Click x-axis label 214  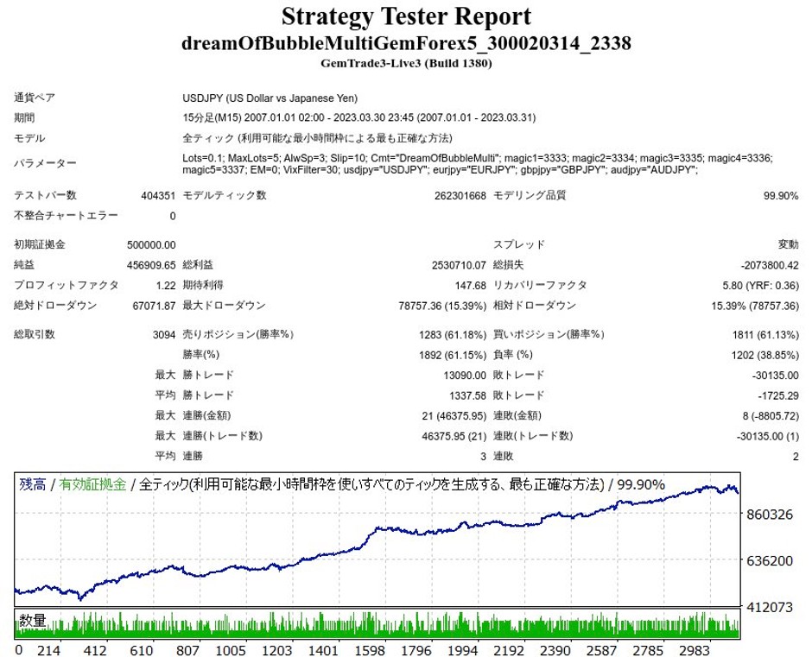click(x=48, y=650)
